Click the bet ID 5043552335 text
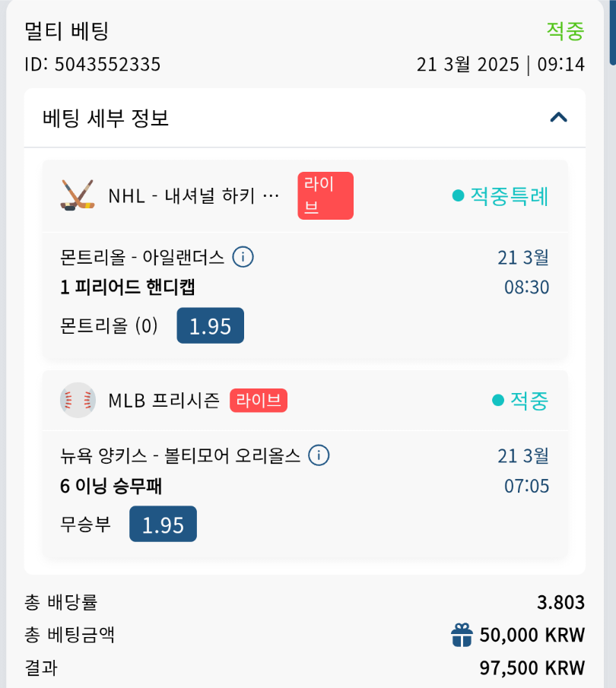616x688 pixels. pos(92,64)
